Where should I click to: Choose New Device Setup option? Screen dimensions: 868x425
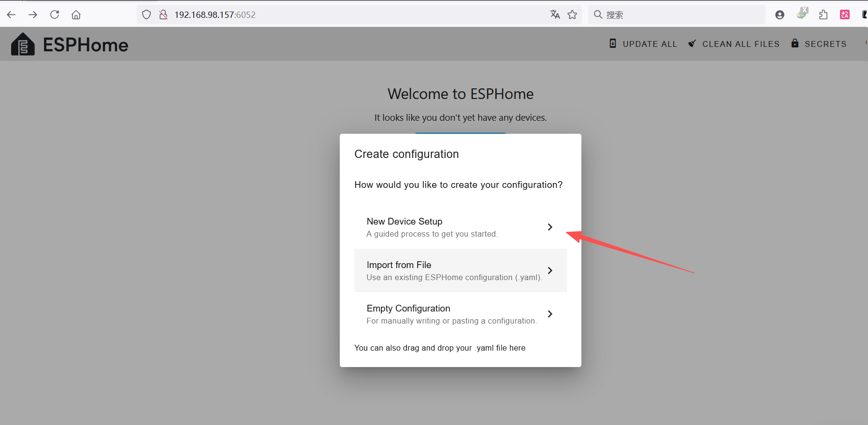pos(460,227)
